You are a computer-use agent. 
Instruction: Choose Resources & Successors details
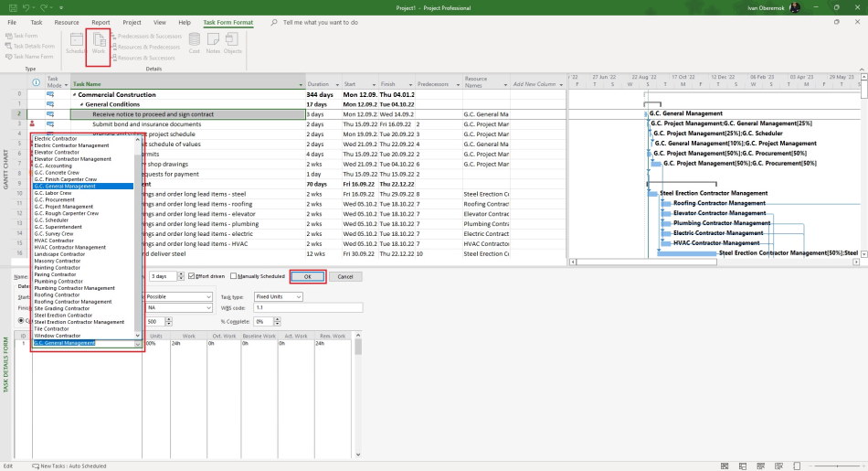[143, 58]
